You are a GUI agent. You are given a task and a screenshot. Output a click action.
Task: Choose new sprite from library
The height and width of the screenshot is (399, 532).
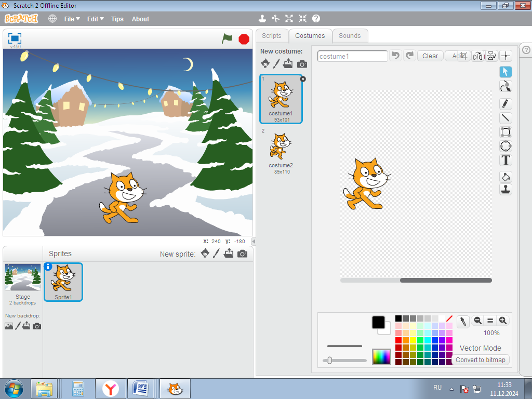pos(205,253)
